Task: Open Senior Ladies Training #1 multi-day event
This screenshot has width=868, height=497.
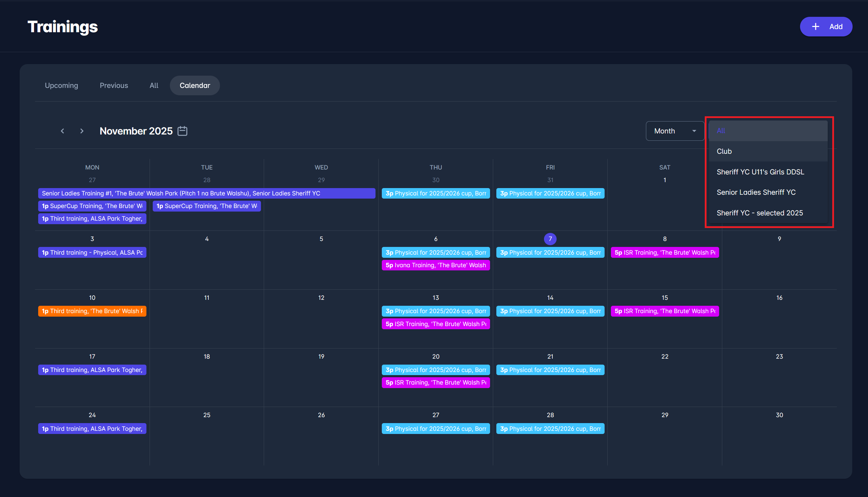Action: tap(207, 193)
